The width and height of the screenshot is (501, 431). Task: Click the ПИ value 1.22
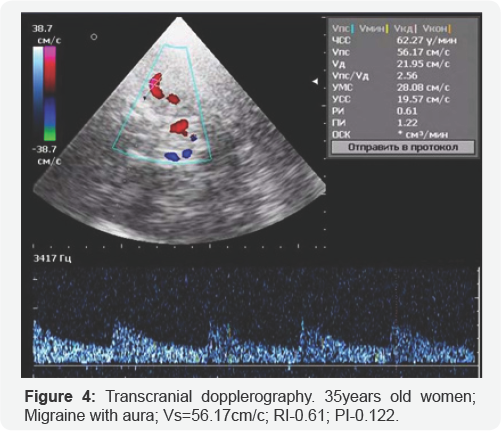pyautogui.click(x=407, y=123)
